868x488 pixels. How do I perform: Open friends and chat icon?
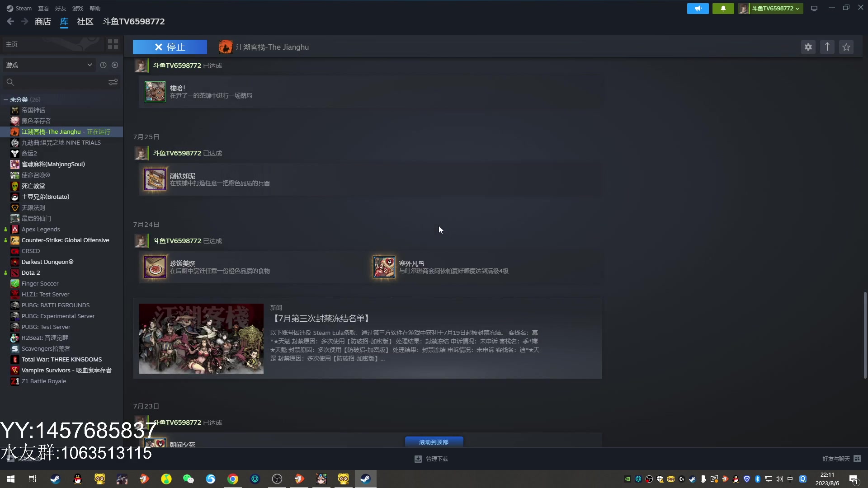pyautogui.click(x=857, y=459)
